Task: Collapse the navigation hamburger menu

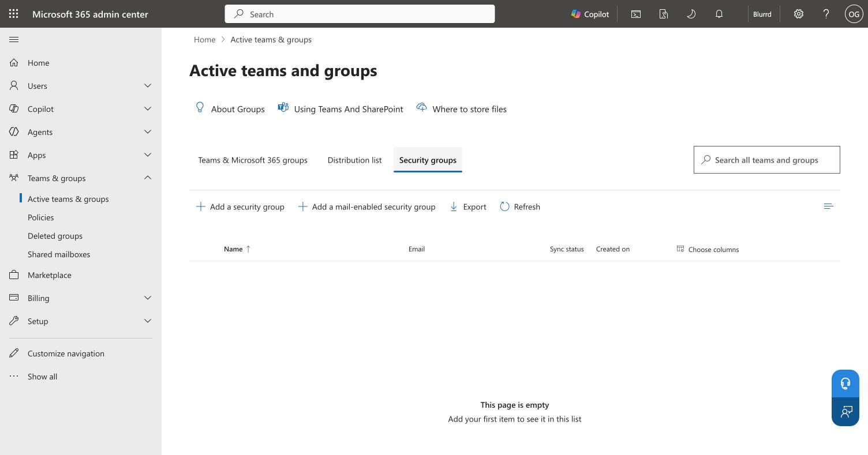Action: (14, 39)
